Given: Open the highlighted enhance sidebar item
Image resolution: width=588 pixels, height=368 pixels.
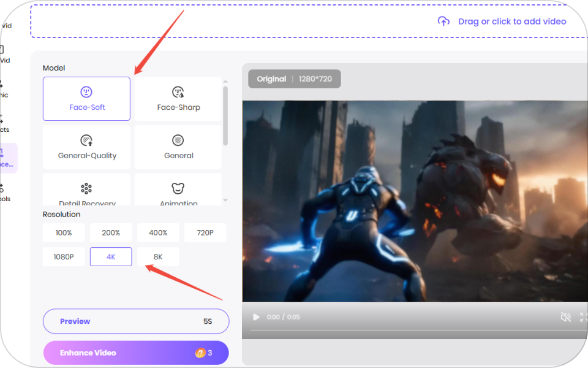Looking at the screenshot, I should [8, 158].
